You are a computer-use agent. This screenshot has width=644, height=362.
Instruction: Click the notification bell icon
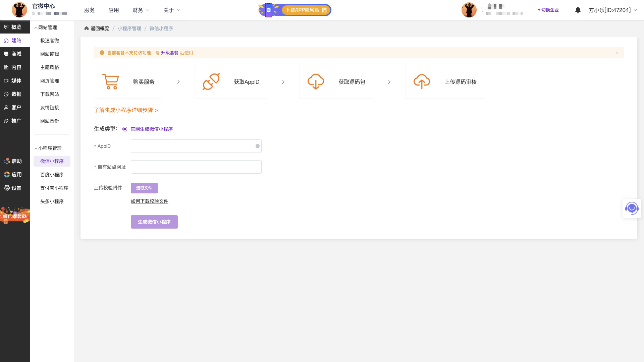578,10
